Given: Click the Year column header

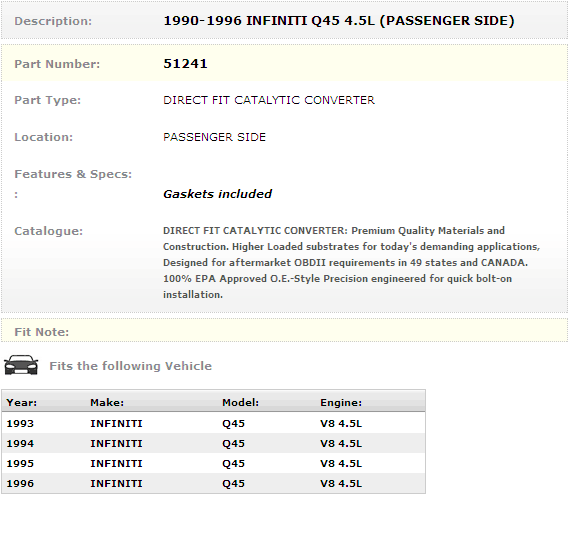Looking at the screenshot, I should pos(21,403).
